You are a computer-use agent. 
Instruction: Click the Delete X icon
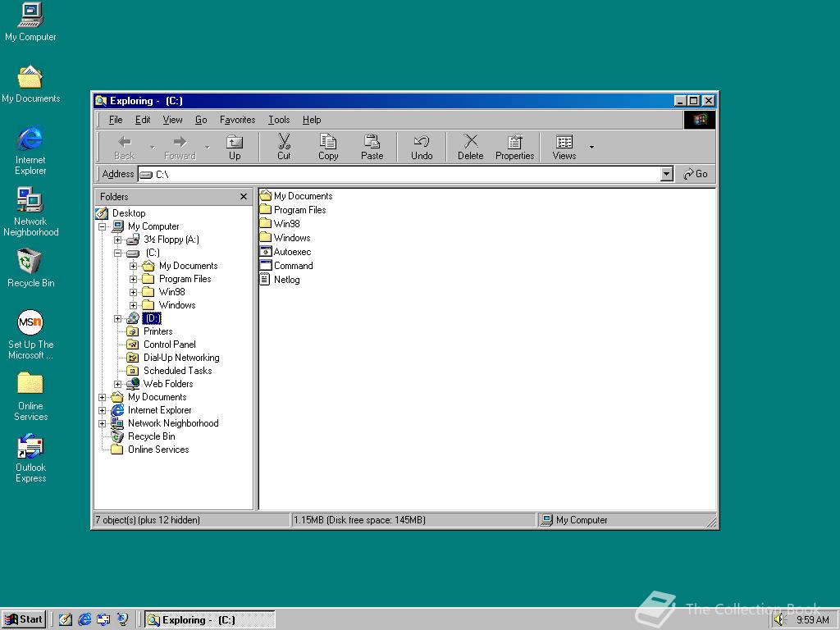(x=470, y=141)
